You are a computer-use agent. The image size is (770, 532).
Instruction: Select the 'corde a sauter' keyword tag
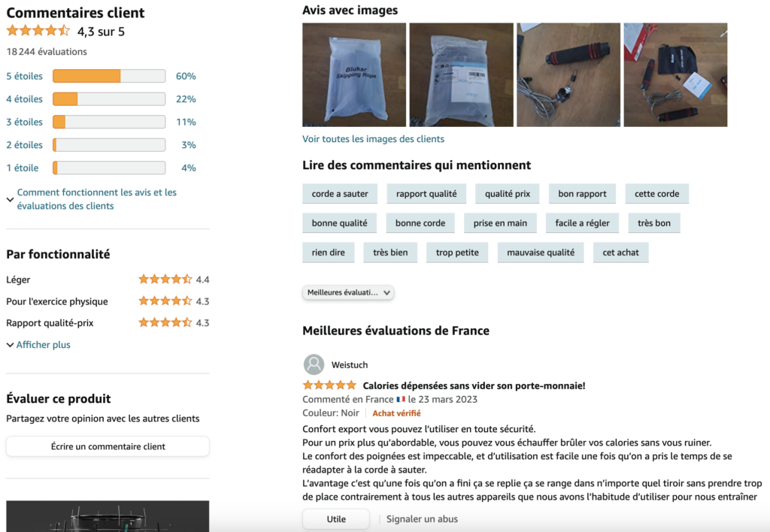click(x=340, y=194)
